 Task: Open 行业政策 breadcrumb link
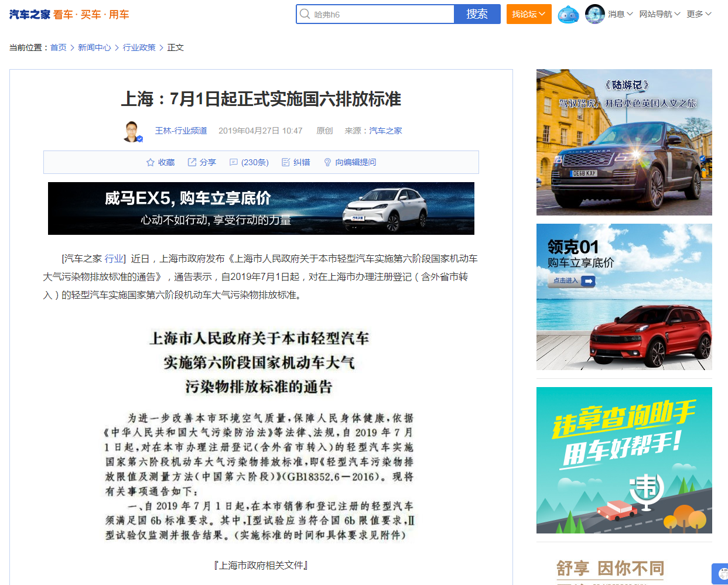coord(139,47)
